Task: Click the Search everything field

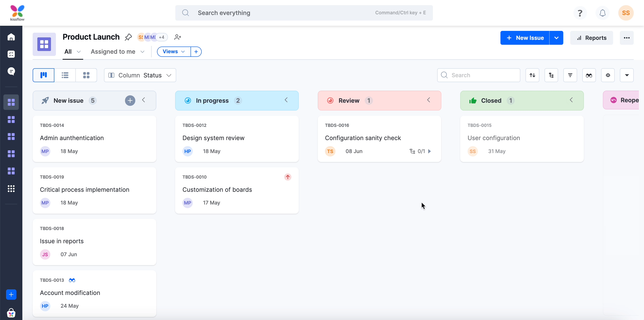Action: pyautogui.click(x=304, y=13)
